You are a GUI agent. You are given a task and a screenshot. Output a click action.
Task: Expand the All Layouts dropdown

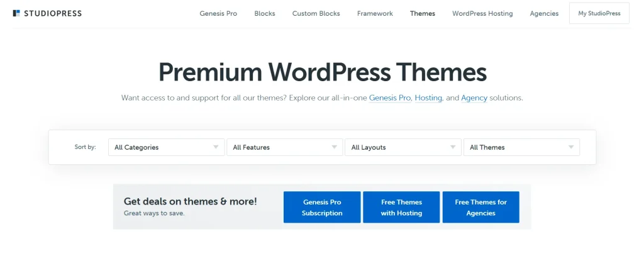pyautogui.click(x=402, y=147)
